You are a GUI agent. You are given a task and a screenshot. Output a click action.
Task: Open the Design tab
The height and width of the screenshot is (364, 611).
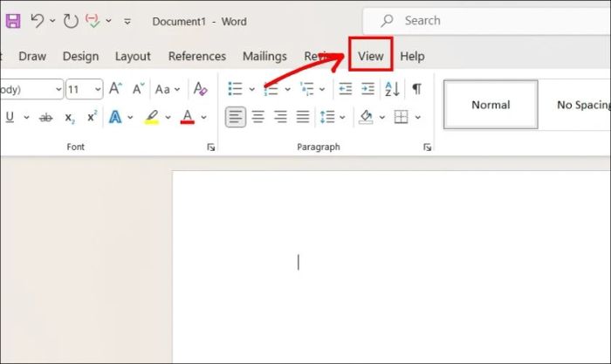coord(80,56)
